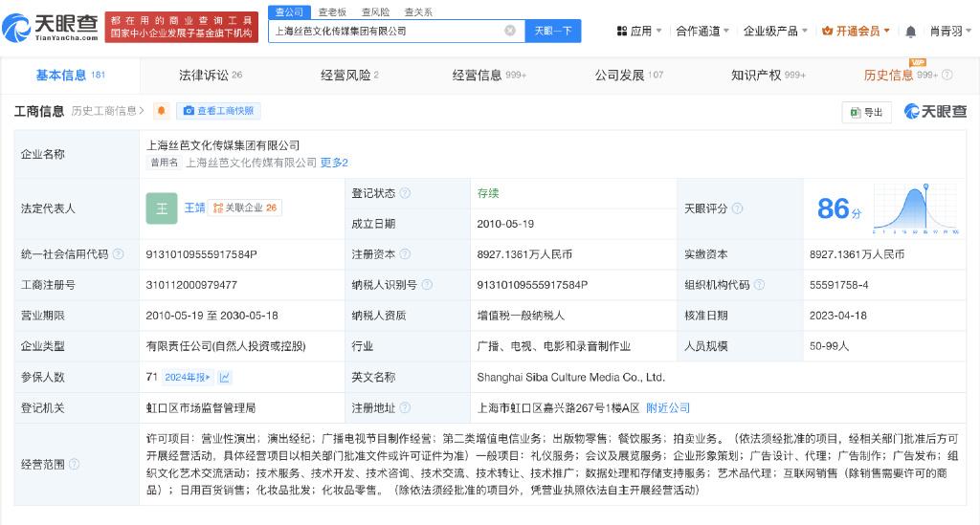The width and height of the screenshot is (980, 525).
Task: Select registration number 310112000979477
Action: point(191,285)
